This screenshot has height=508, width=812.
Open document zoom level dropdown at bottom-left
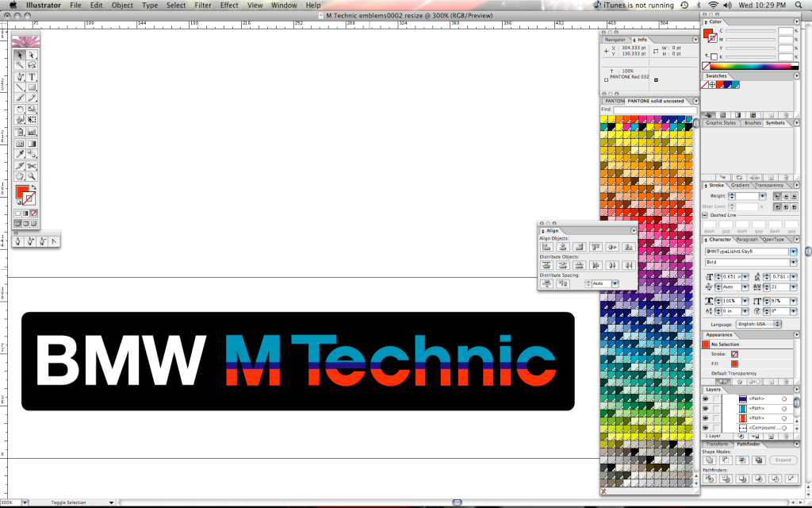pos(25,502)
